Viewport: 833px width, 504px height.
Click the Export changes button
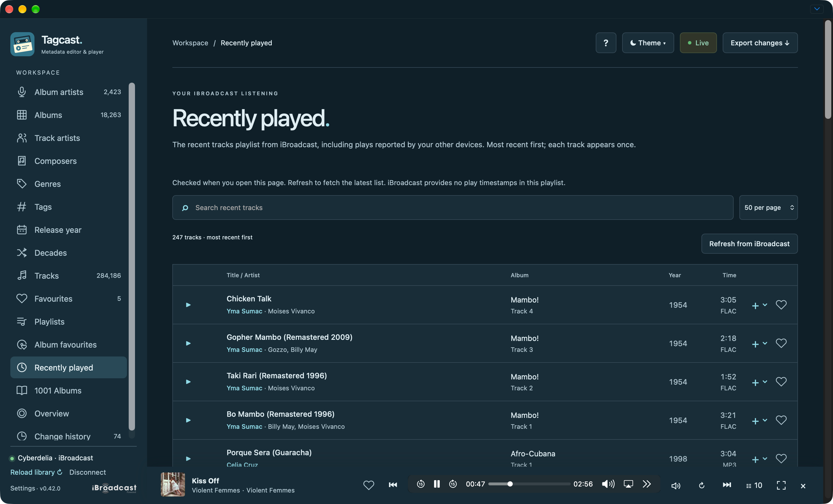tap(760, 43)
